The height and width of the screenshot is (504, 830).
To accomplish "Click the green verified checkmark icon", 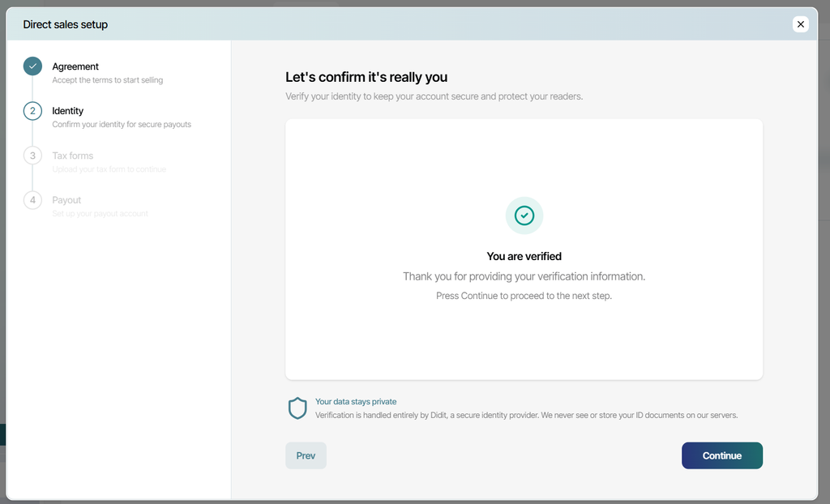I will pyautogui.click(x=524, y=216).
